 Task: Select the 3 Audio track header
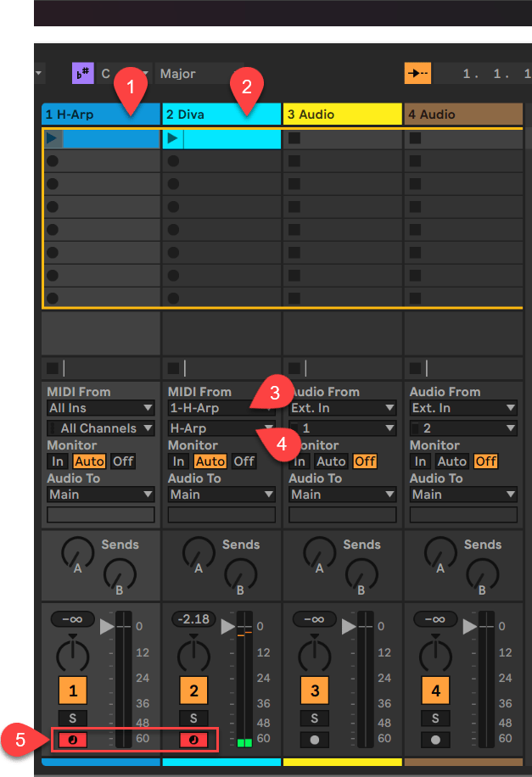342,115
